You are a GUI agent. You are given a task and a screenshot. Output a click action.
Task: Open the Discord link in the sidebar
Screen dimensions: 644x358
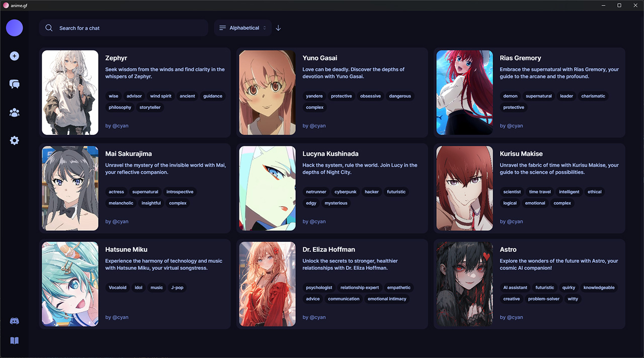[14, 321]
